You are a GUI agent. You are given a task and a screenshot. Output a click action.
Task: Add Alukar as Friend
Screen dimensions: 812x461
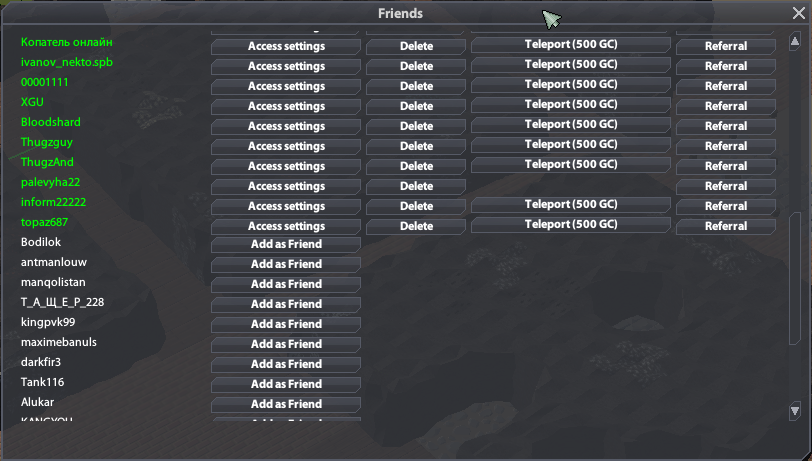point(286,404)
